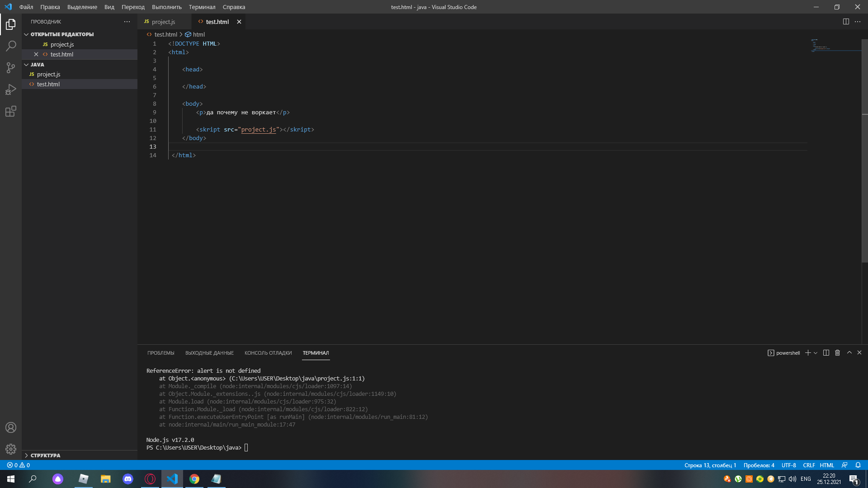Screen dimensions: 868x488
Task: Open the Problems (ПРОБЛЕМЫ) panel tab
Action: (x=161, y=353)
